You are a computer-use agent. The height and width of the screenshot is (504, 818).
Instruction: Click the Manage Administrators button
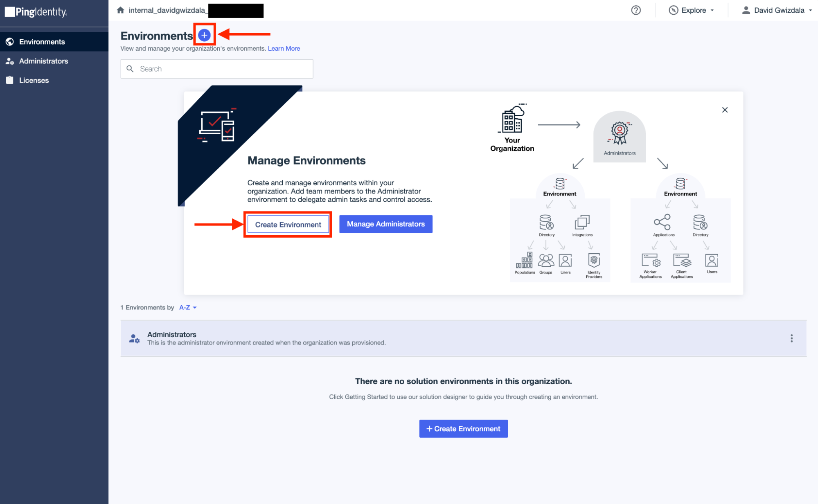pos(386,224)
